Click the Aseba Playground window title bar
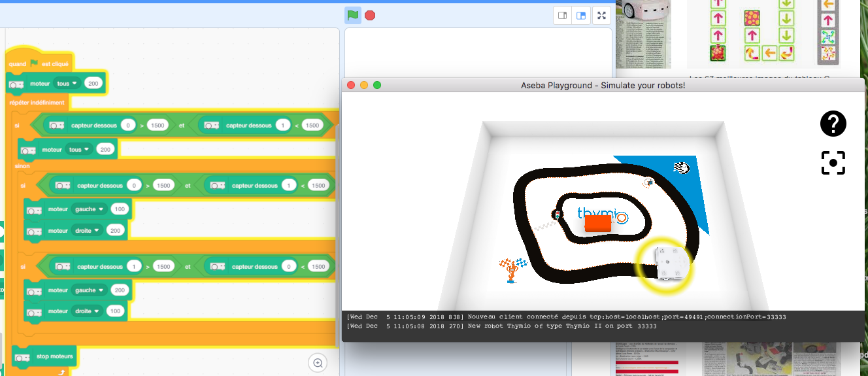The height and width of the screenshot is (376, 868). (x=603, y=85)
